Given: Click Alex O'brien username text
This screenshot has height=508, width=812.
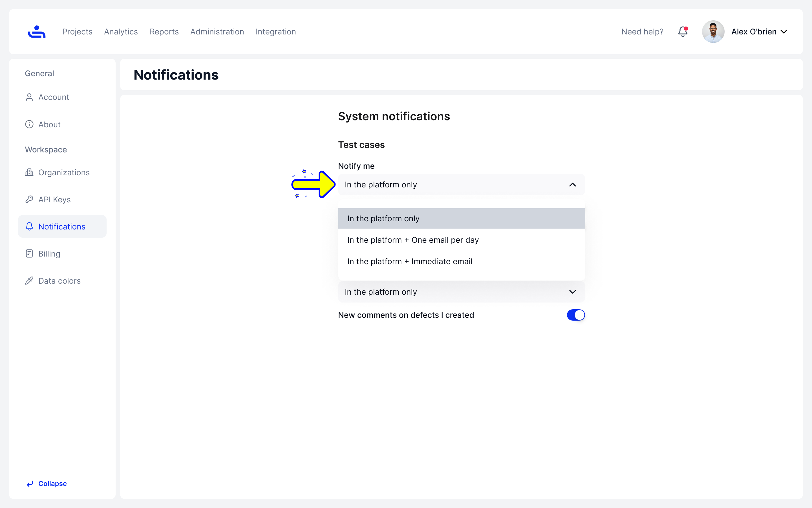Looking at the screenshot, I should pyautogui.click(x=754, y=32).
